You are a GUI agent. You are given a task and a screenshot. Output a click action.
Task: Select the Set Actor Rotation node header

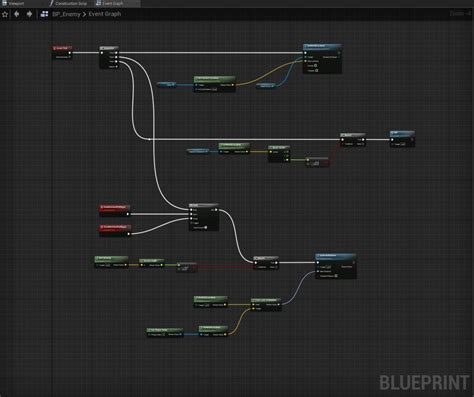pyautogui.click(x=336, y=256)
